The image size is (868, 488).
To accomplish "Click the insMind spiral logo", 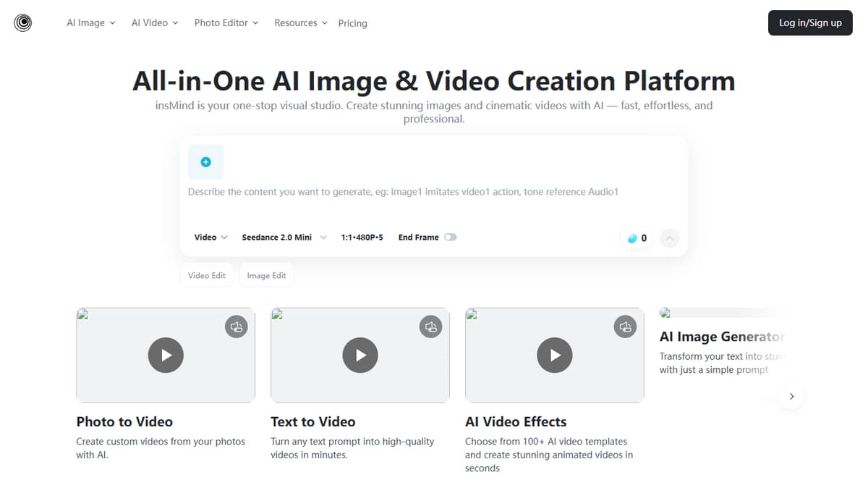I will [x=23, y=23].
